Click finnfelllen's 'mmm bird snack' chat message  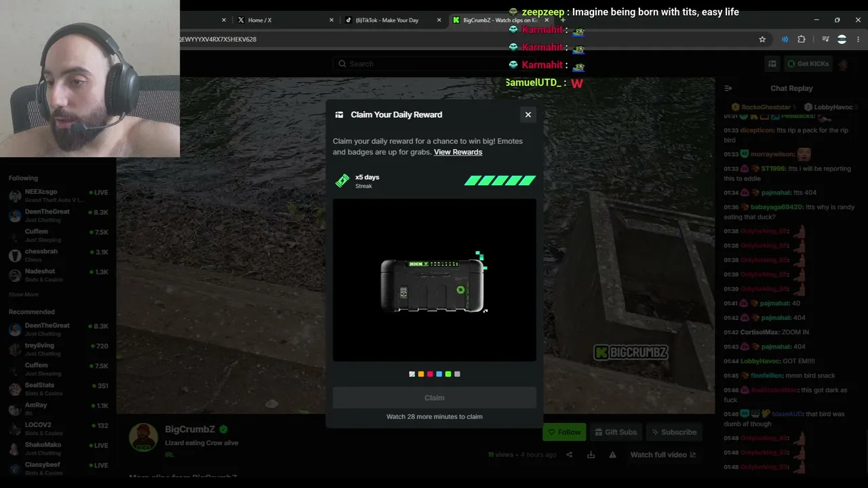click(x=779, y=375)
